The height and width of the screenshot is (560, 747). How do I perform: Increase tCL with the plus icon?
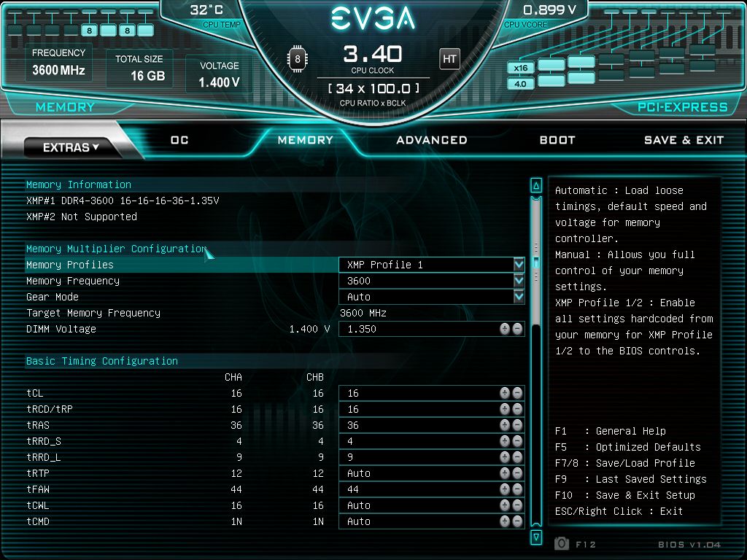point(505,393)
